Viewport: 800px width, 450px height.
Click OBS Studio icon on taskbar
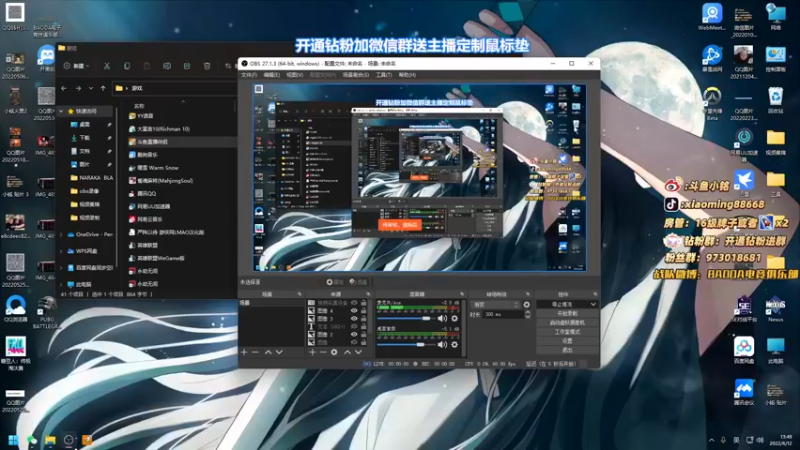click(68, 440)
